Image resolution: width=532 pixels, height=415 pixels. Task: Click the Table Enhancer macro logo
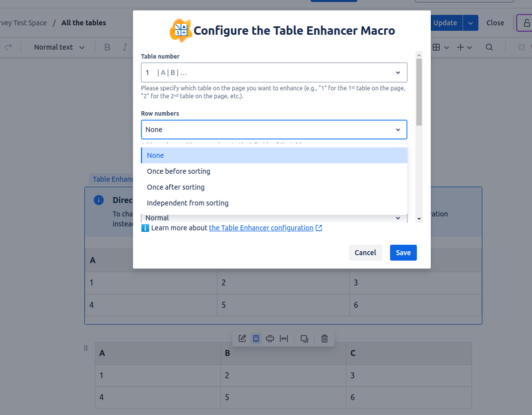tap(181, 31)
